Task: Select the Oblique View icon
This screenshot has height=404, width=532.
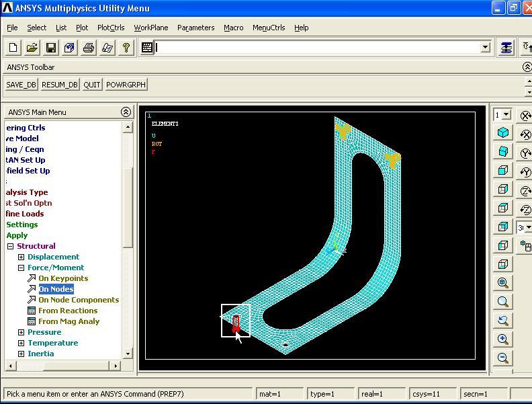Action: click(503, 151)
